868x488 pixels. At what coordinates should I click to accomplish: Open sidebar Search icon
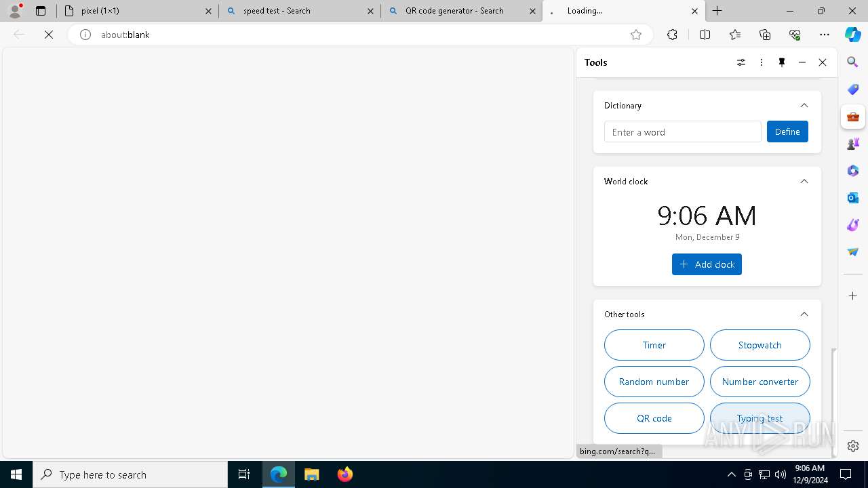[853, 62]
